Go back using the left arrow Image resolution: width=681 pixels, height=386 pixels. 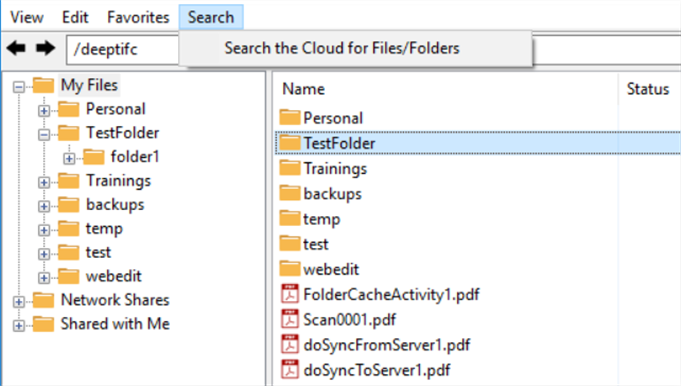16,48
